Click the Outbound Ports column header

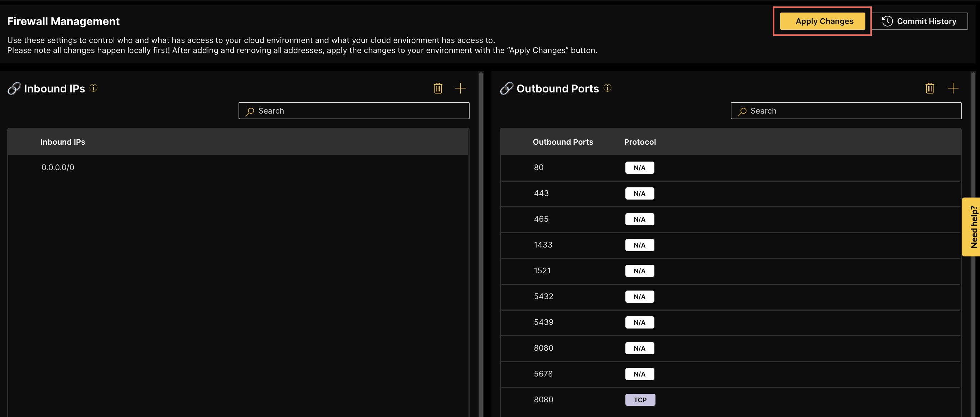[x=563, y=142]
